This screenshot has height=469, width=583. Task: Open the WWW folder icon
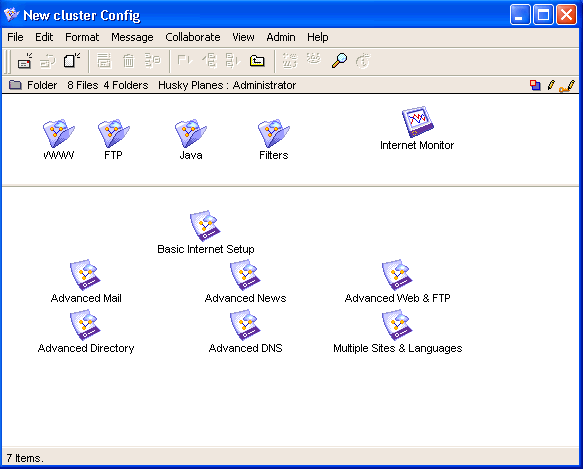[59, 134]
